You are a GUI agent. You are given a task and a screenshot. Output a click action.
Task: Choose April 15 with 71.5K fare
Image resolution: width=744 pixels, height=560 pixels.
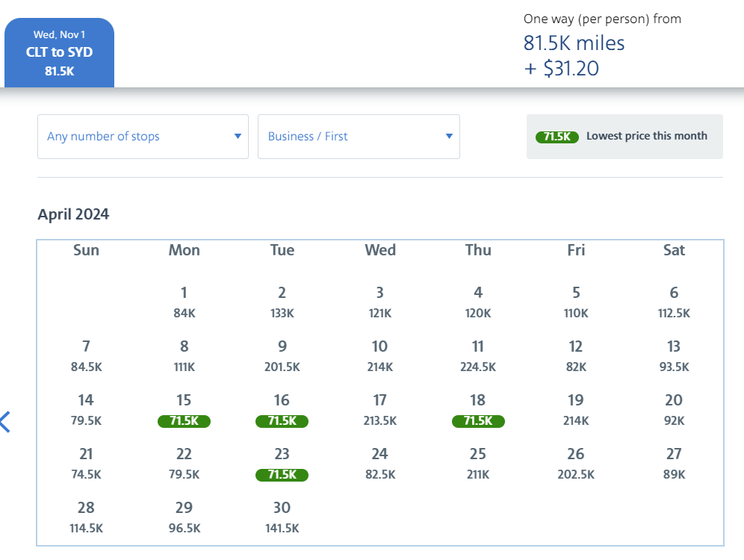[x=184, y=411]
